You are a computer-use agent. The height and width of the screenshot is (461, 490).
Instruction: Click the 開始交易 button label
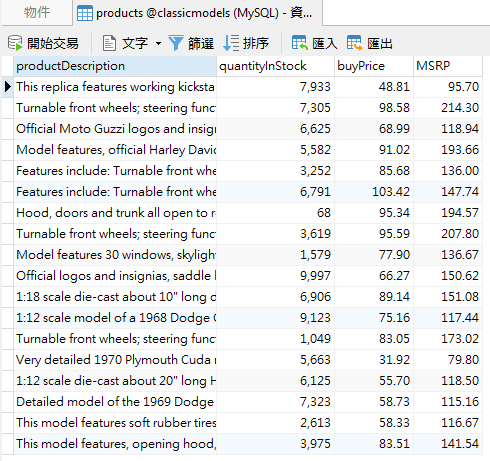click(x=53, y=43)
